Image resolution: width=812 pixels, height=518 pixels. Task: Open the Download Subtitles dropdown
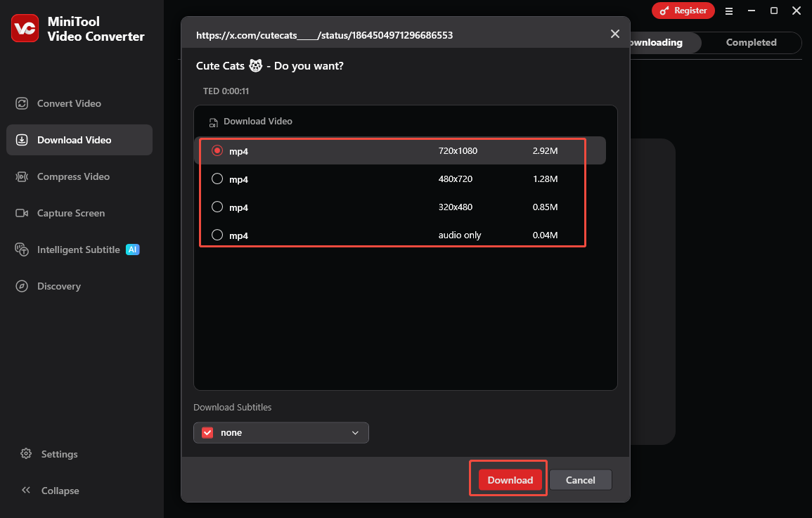click(356, 432)
